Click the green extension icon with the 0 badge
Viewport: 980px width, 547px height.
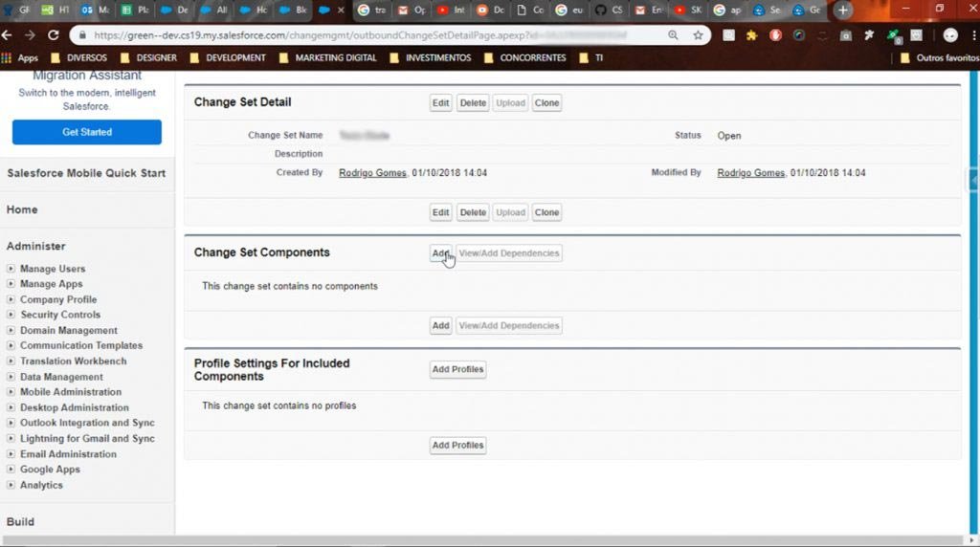894,36
